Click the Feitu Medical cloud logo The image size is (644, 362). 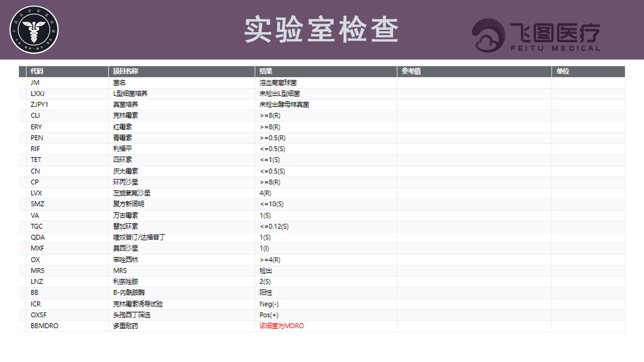pyautogui.click(x=536, y=35)
